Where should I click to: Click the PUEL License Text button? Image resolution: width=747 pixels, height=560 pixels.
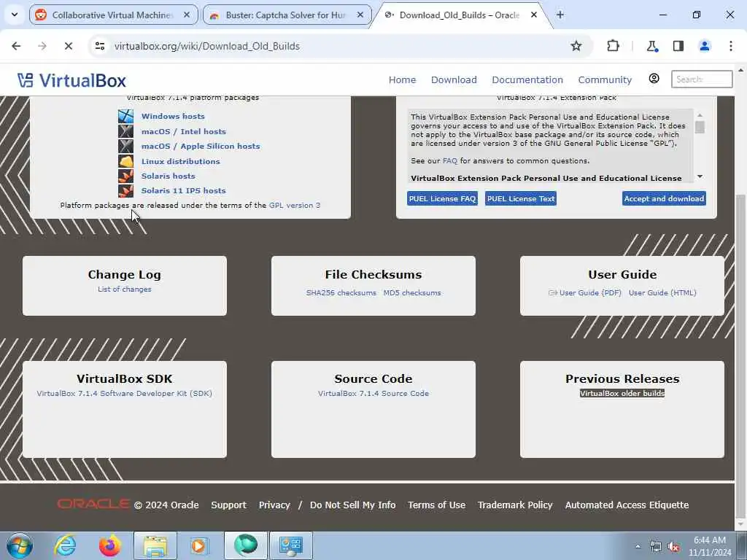pyautogui.click(x=521, y=198)
